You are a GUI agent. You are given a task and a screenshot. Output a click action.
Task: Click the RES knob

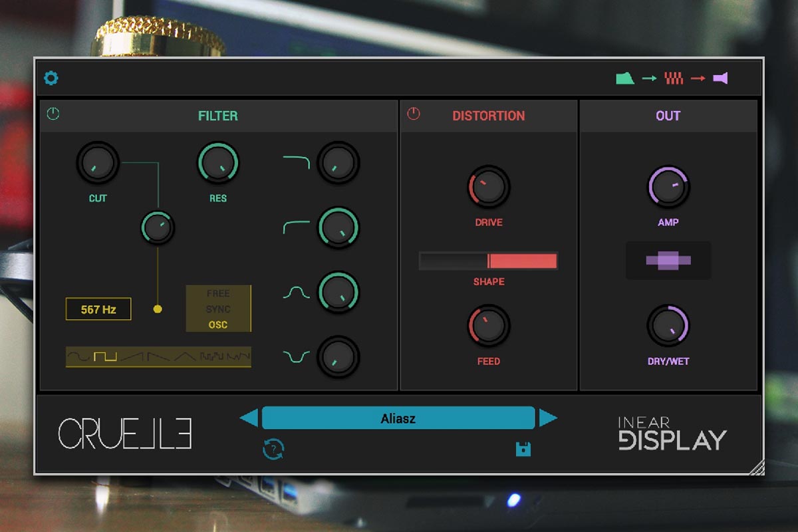[x=218, y=163]
